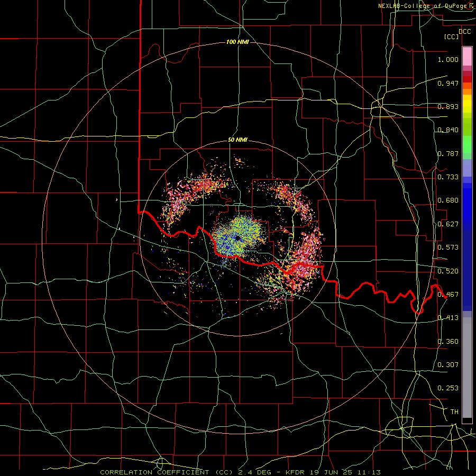This screenshot has height=476, width=476.
Task: Click the 0.307 legend value
Action: (448, 364)
